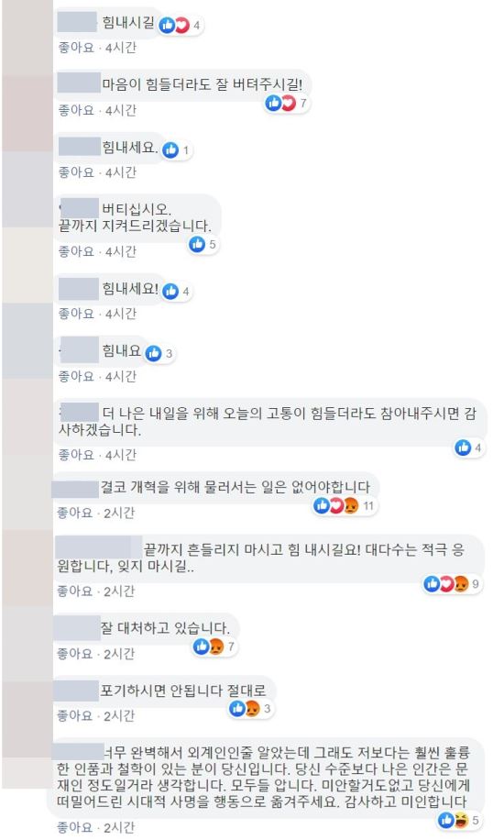
Task: Click '4시간' timestamp under '힘내요' comment
Action: click(121, 376)
